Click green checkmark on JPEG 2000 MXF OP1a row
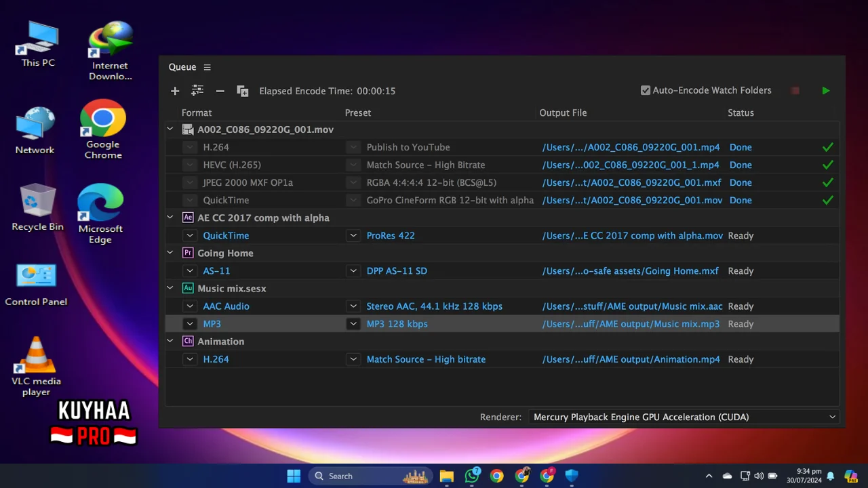 [827, 182]
